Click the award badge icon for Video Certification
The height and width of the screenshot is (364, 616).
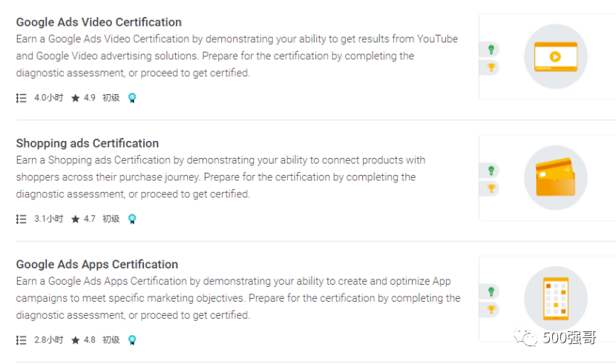pos(132,98)
